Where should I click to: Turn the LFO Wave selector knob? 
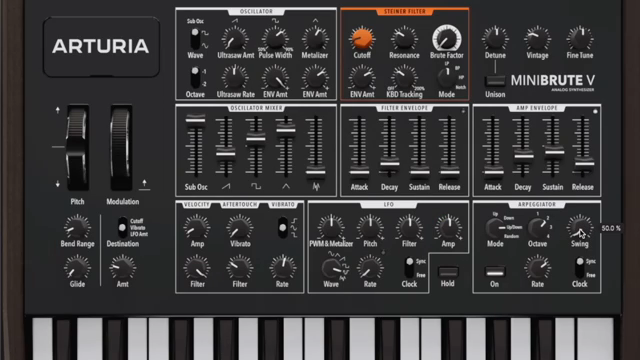pyautogui.click(x=331, y=269)
